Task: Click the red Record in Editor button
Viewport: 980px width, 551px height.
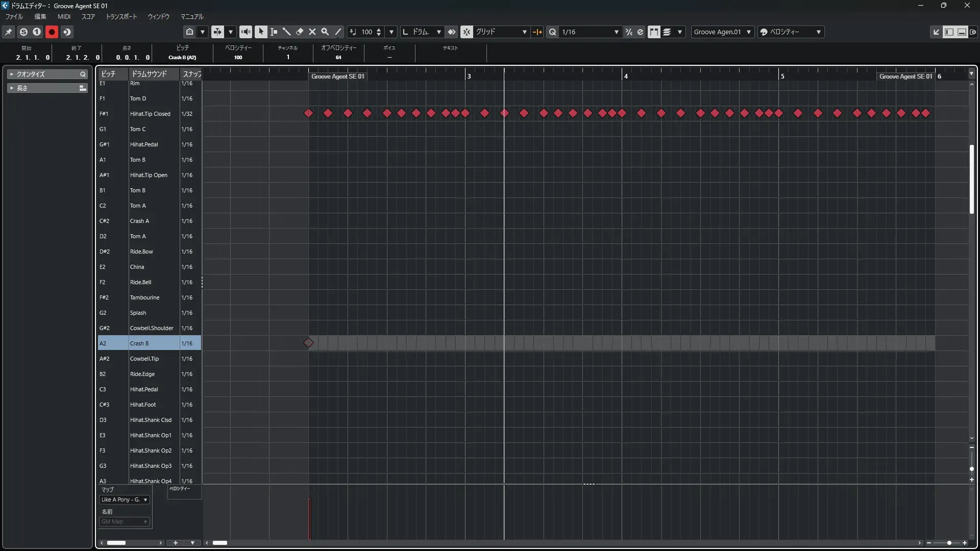Action: pos(52,32)
